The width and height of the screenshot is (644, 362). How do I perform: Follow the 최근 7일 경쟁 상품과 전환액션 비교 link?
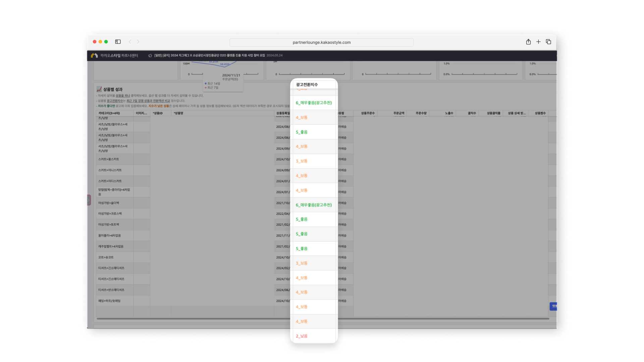148,101
